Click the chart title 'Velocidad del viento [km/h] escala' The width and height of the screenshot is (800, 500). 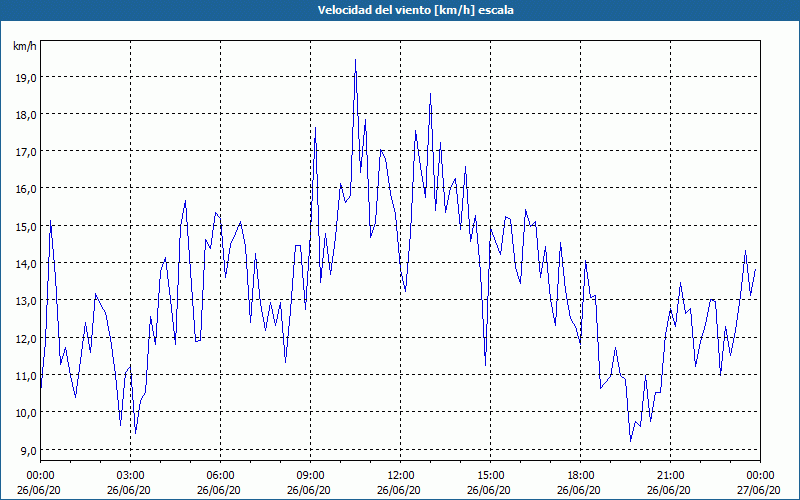click(x=415, y=10)
